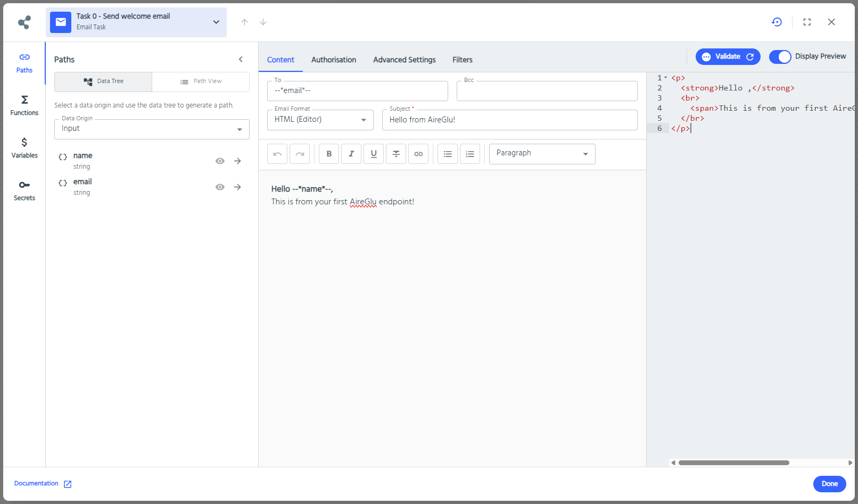Switch to the Advanced Settings tab
Image resolution: width=858 pixels, height=504 pixels.
pos(405,60)
